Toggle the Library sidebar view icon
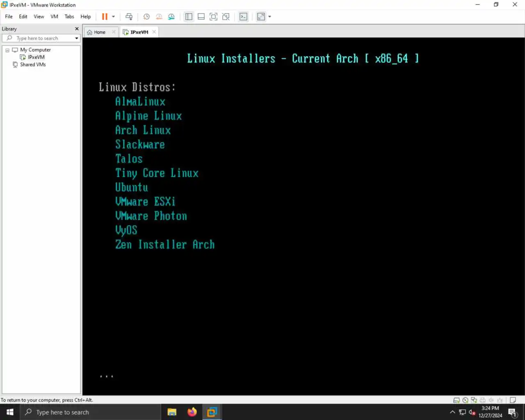The image size is (525, 420). (x=189, y=16)
